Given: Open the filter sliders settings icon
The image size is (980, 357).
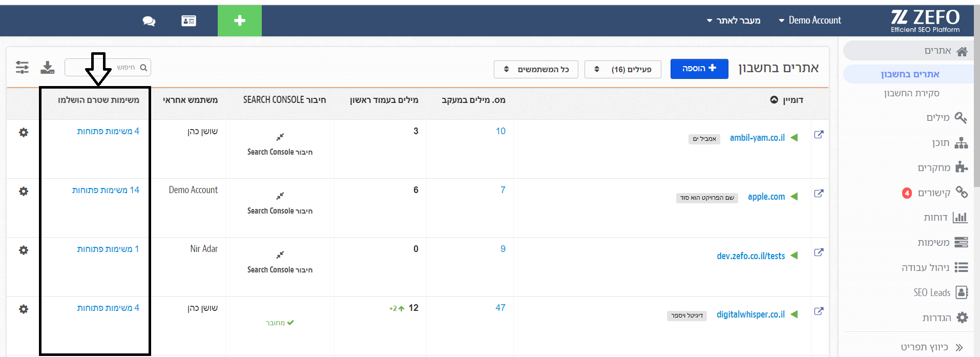Looking at the screenshot, I should (x=22, y=67).
